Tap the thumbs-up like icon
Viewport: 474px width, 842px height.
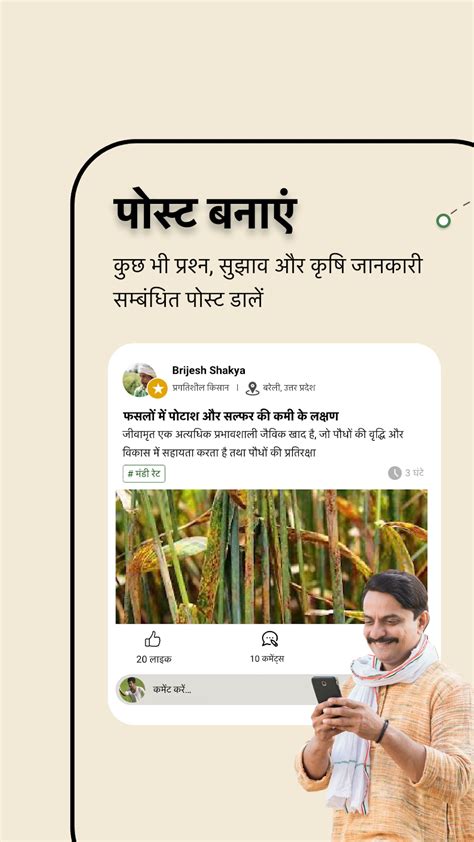(x=153, y=639)
